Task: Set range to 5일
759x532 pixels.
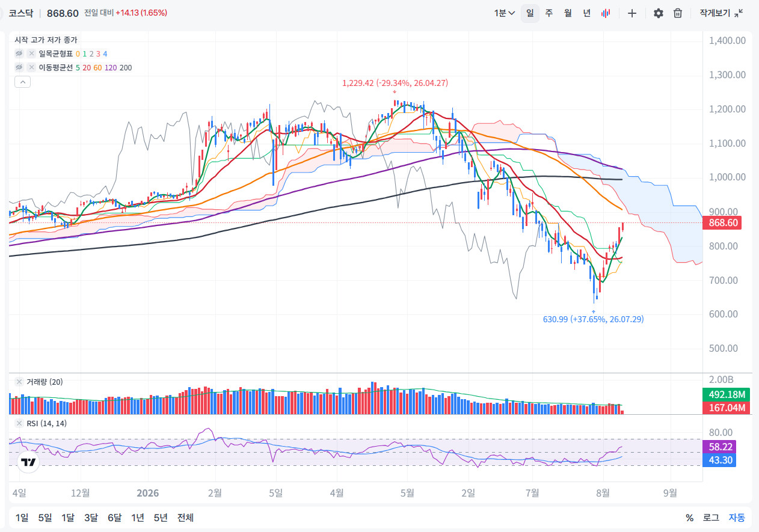Action: pyautogui.click(x=45, y=518)
